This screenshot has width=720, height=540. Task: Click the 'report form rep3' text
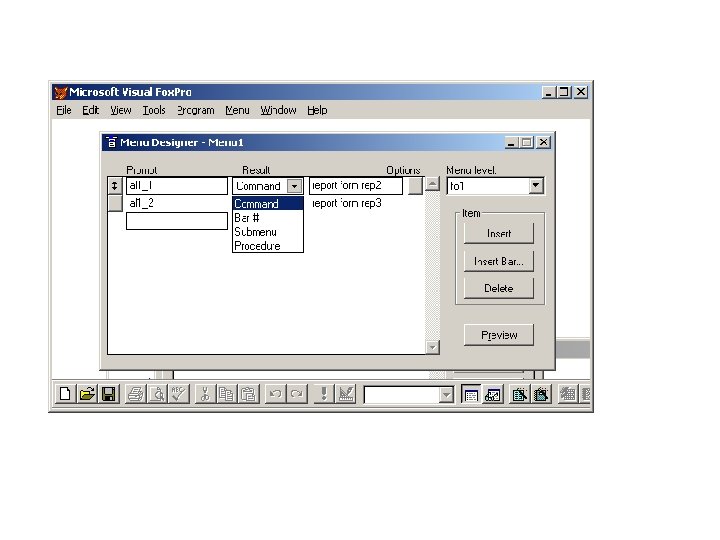[347, 203]
